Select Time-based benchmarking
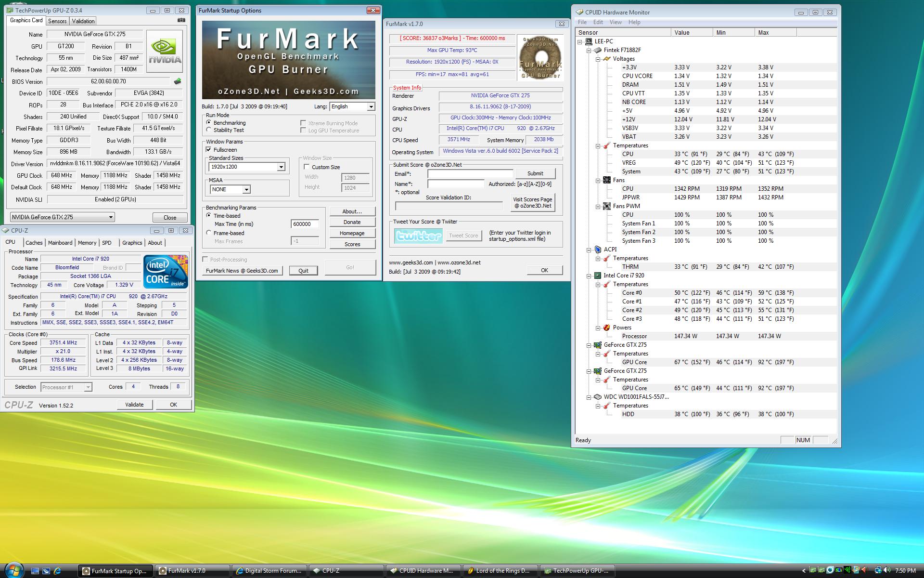 (209, 215)
